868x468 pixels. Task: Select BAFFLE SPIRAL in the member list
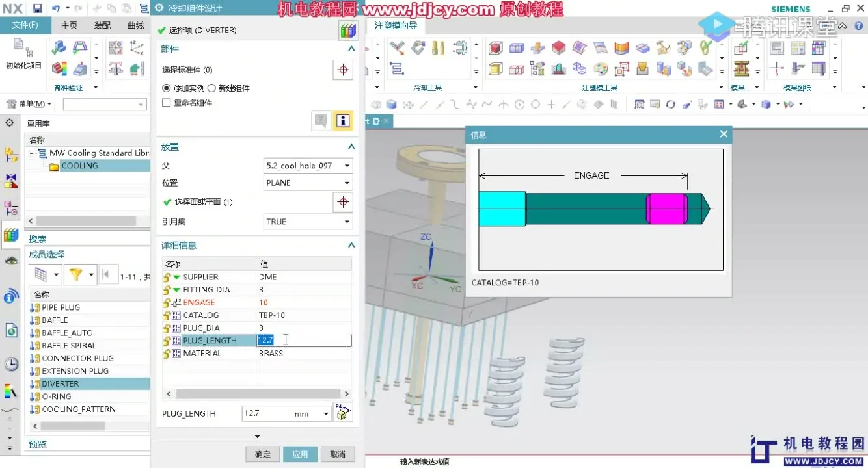click(x=69, y=346)
